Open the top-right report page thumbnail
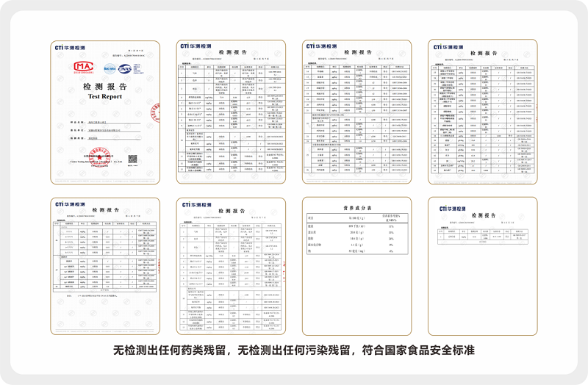This screenshot has width=588, height=385. 483,112
